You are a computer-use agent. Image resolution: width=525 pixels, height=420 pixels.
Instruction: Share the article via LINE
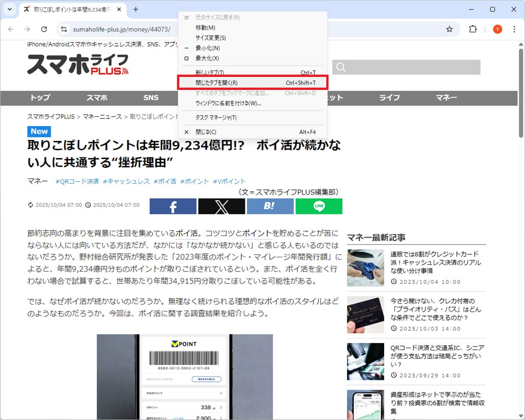(x=319, y=206)
